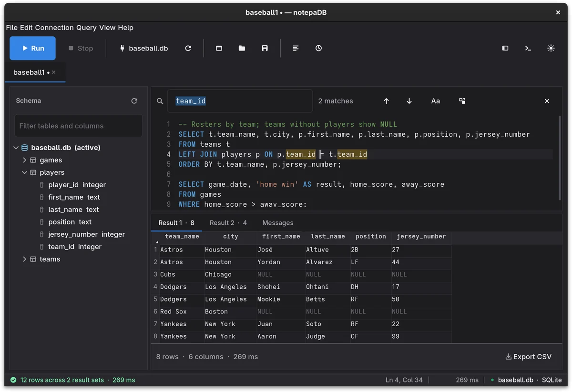Click the Ln 4, Col 34 status entry

(x=404, y=380)
